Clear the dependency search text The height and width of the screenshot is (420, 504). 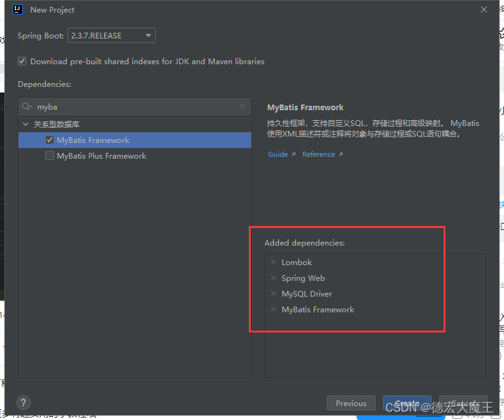coord(243,106)
